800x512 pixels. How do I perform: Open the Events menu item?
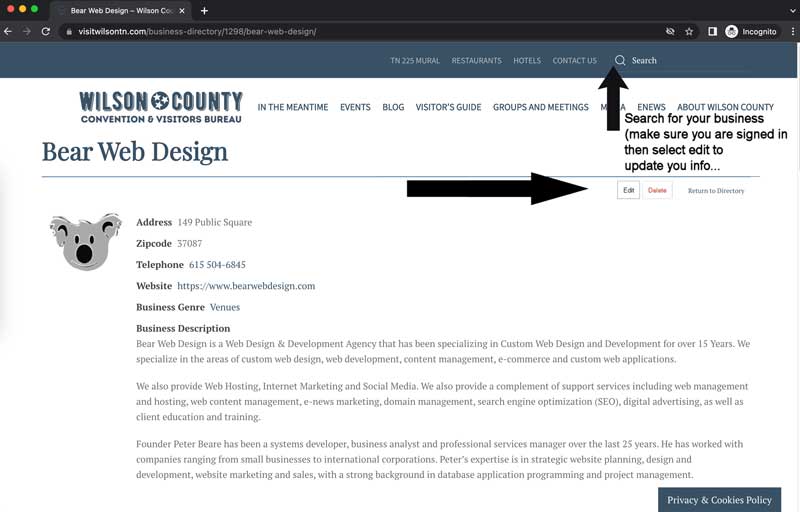(355, 107)
